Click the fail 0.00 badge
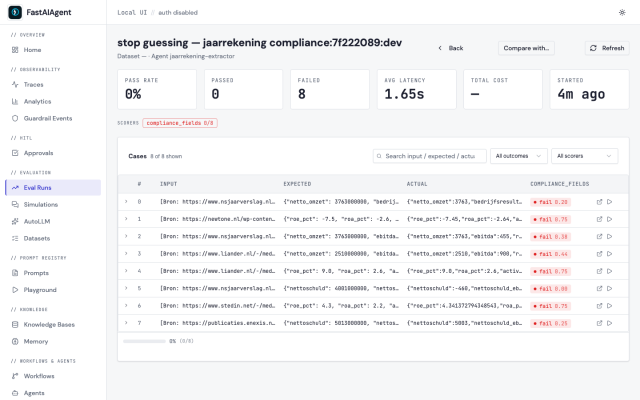This screenshot has height=400, width=640. pos(550,289)
